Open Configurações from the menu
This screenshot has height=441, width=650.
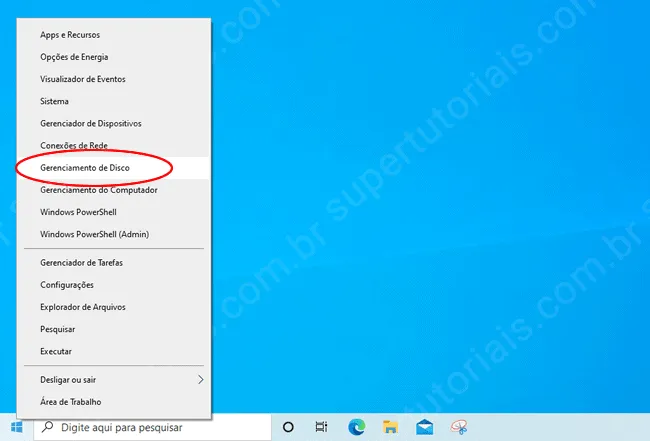[114, 285]
